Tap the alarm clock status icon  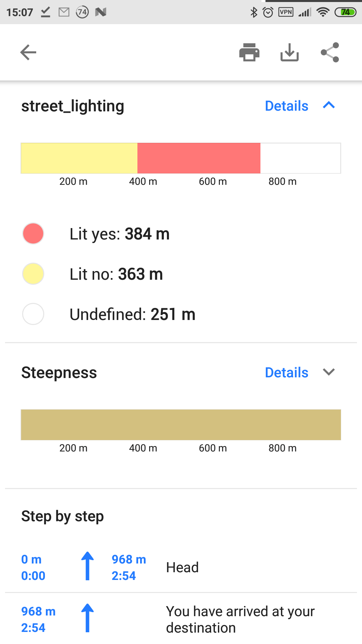point(268,12)
